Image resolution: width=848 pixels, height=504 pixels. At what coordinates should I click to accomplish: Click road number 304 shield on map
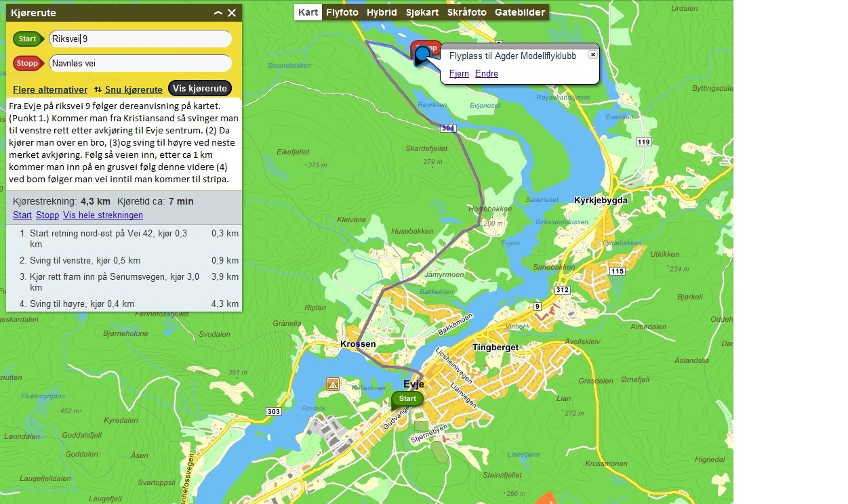(448, 127)
